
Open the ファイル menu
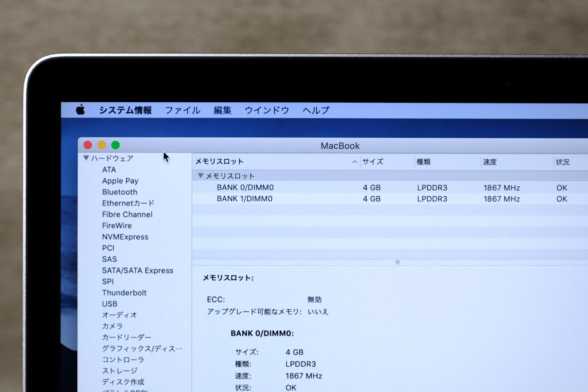182,110
